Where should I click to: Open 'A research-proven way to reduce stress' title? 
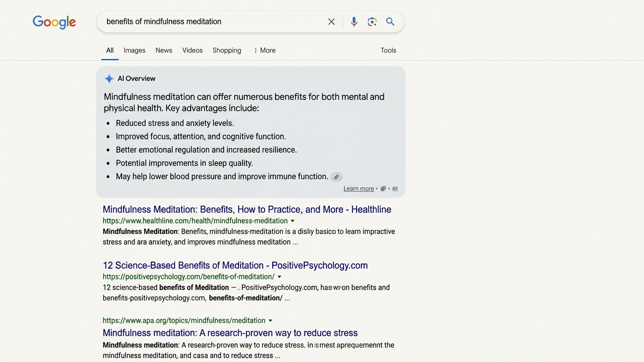click(x=230, y=333)
